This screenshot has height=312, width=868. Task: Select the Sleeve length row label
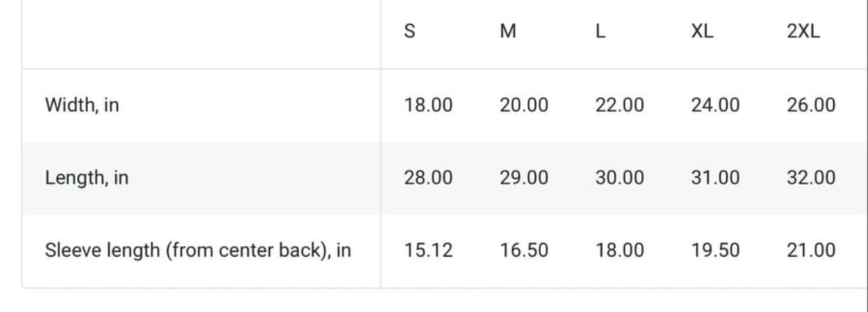(x=198, y=250)
